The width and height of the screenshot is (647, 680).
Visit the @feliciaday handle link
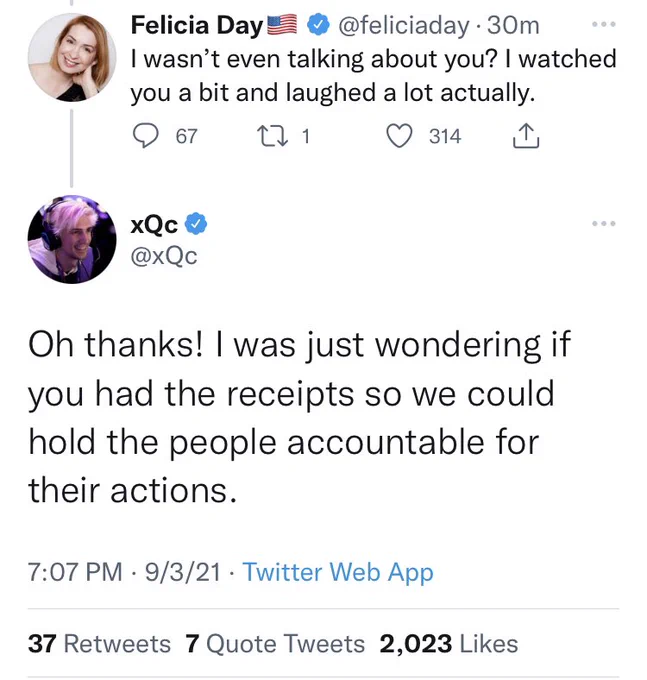(x=403, y=26)
